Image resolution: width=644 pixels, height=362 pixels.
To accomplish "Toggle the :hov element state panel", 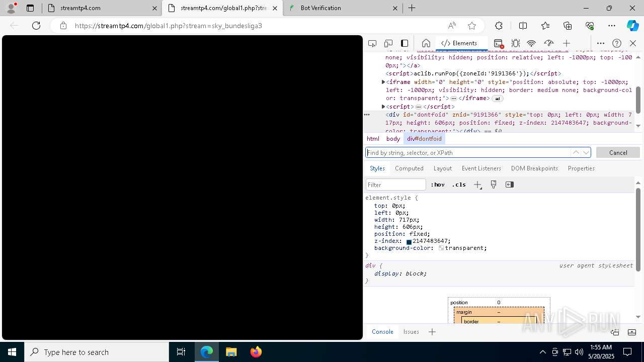I will tap(438, 185).
